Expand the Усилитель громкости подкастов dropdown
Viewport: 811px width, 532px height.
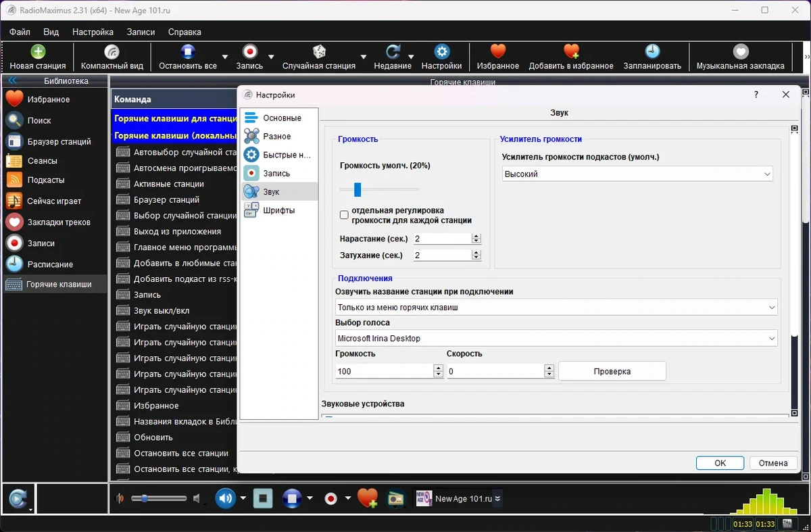(x=637, y=174)
